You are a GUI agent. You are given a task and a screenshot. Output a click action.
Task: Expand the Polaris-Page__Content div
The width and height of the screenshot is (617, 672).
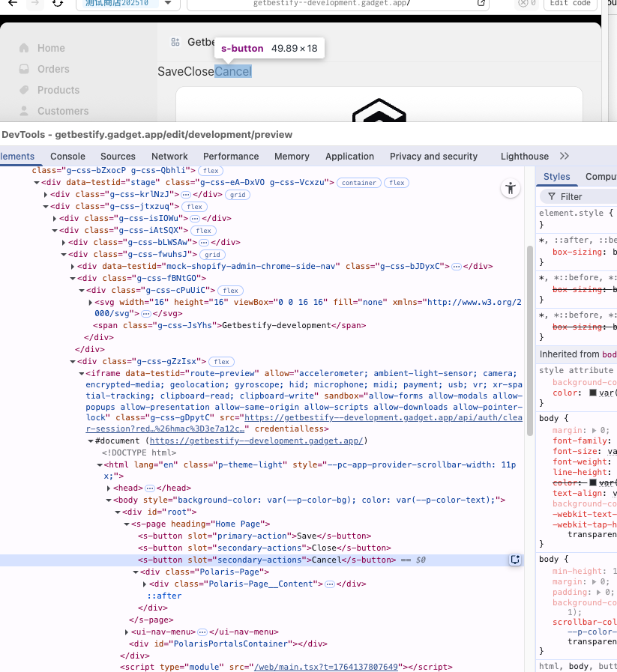point(145,584)
